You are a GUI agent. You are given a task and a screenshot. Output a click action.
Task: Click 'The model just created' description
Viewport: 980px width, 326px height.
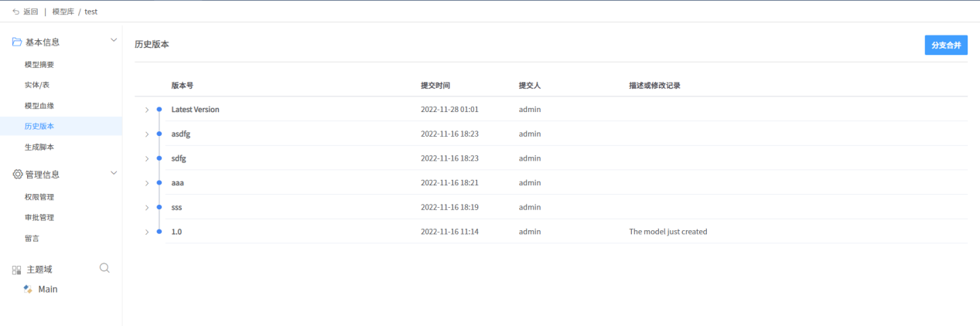[668, 232]
